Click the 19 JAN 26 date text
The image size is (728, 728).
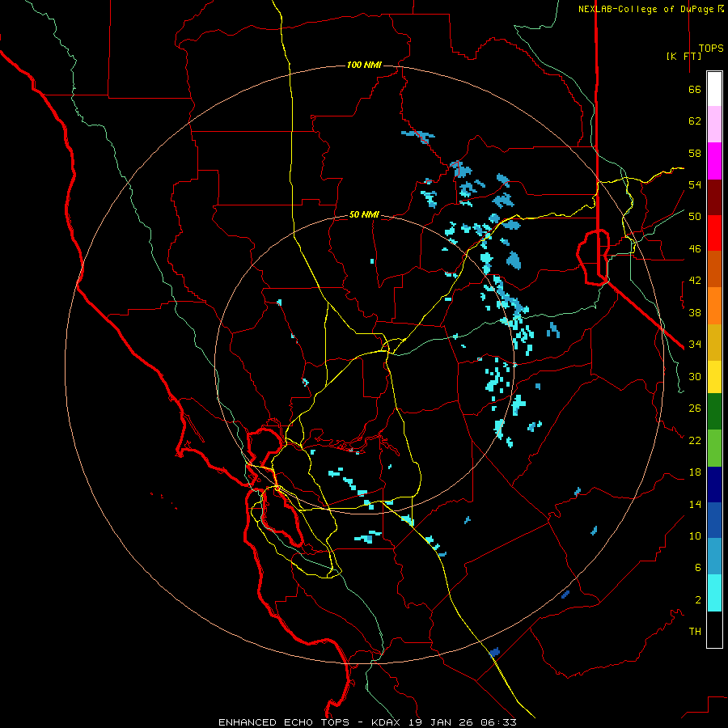tap(442, 722)
